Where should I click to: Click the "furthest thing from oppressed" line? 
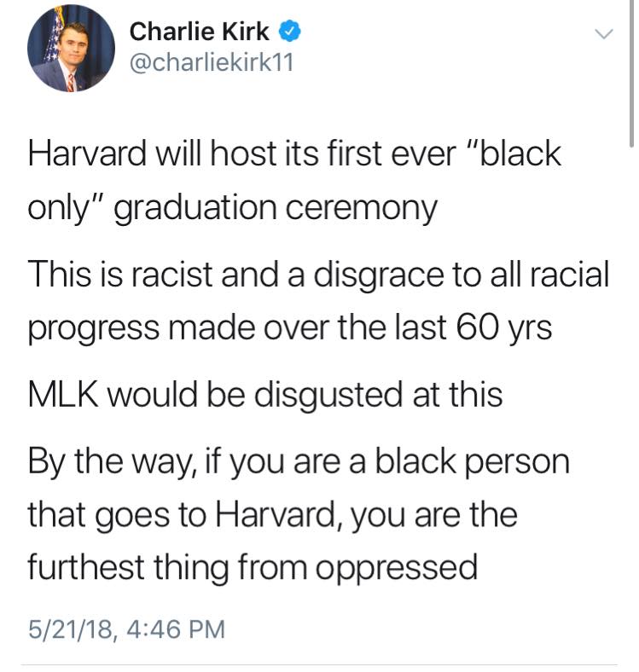(253, 568)
